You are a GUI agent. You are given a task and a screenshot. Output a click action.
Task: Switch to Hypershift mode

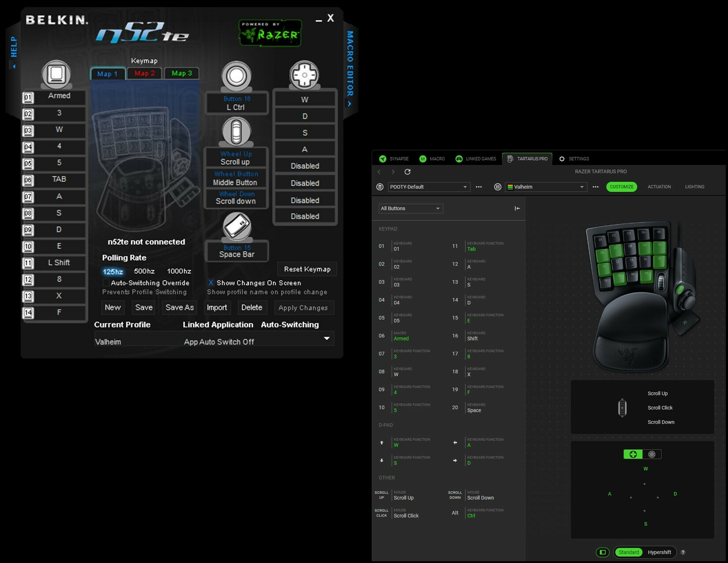coord(659,552)
